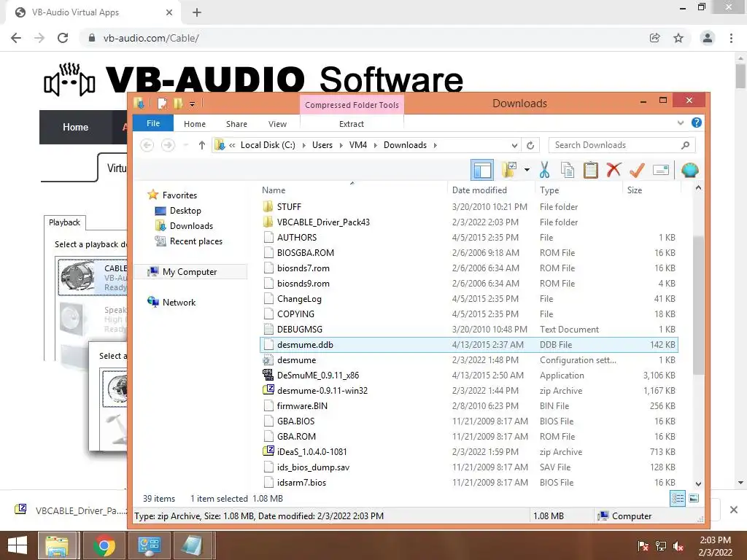Click the Windows Start button
The image size is (747, 560).
[x=18, y=545]
